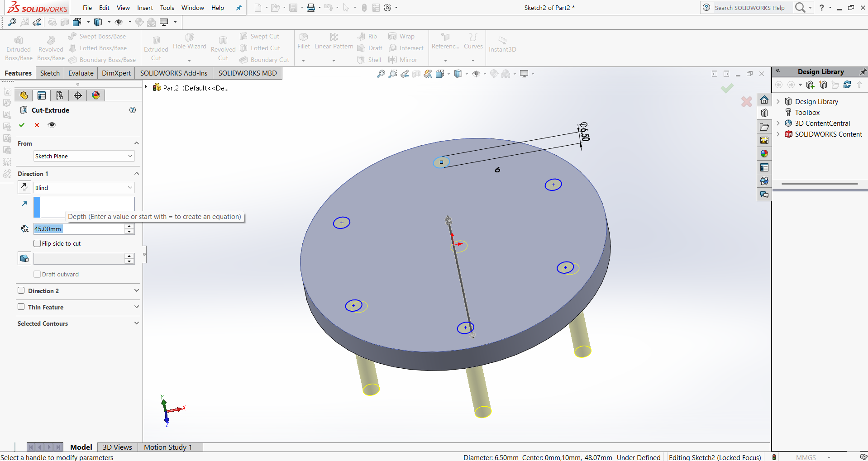Enable the Flip side to cut checkbox
The image size is (868, 461).
point(38,243)
